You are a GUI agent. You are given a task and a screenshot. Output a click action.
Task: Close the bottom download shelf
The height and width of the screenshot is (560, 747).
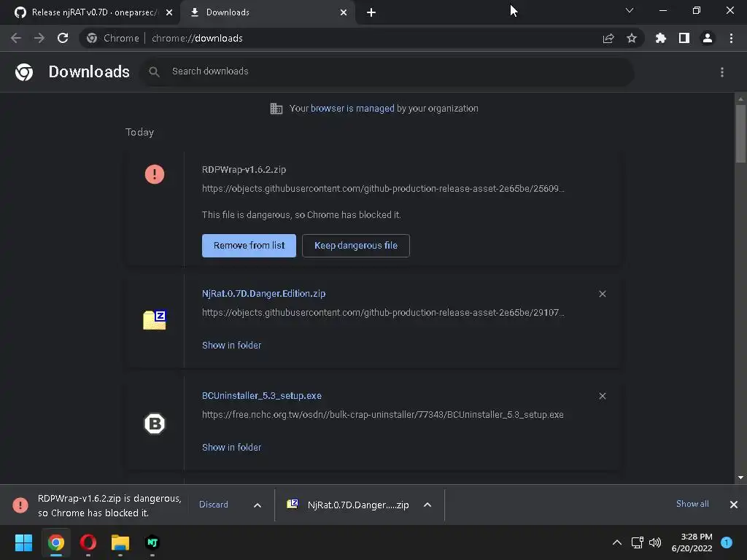click(734, 505)
